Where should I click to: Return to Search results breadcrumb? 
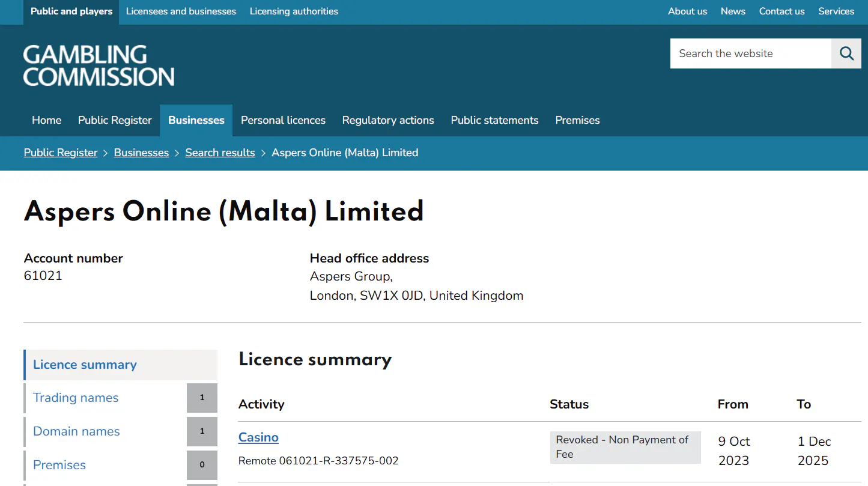(220, 153)
